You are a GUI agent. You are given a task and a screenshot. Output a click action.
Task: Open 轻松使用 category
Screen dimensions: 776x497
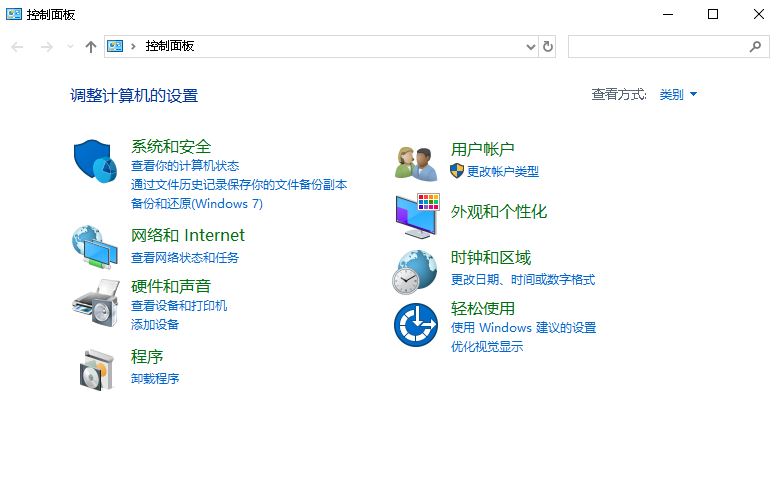pos(483,308)
